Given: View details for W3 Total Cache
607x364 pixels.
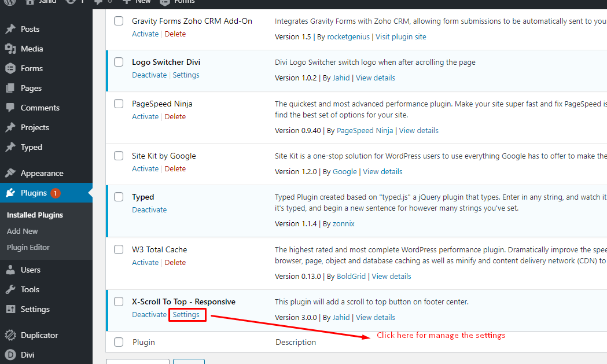Looking at the screenshot, I should [x=391, y=277].
